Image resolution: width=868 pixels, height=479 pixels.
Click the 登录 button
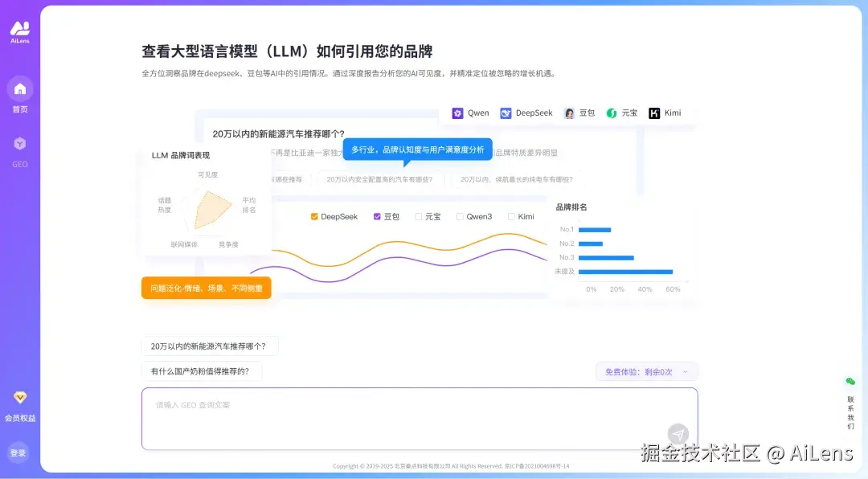click(x=19, y=452)
